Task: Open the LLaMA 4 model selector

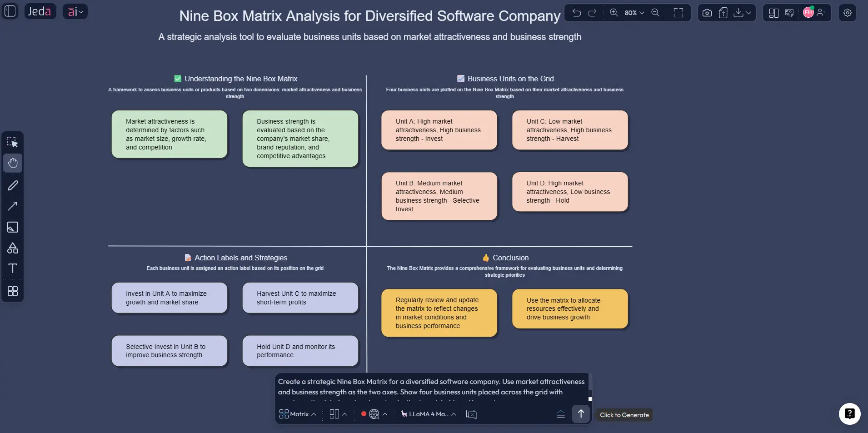Action: tap(428, 414)
